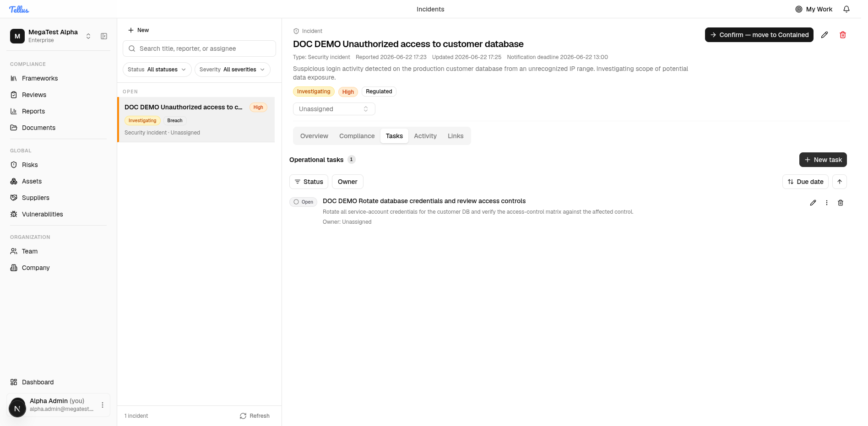Click the High severity badge in the incident header
The image size is (868, 426).
(x=348, y=92)
